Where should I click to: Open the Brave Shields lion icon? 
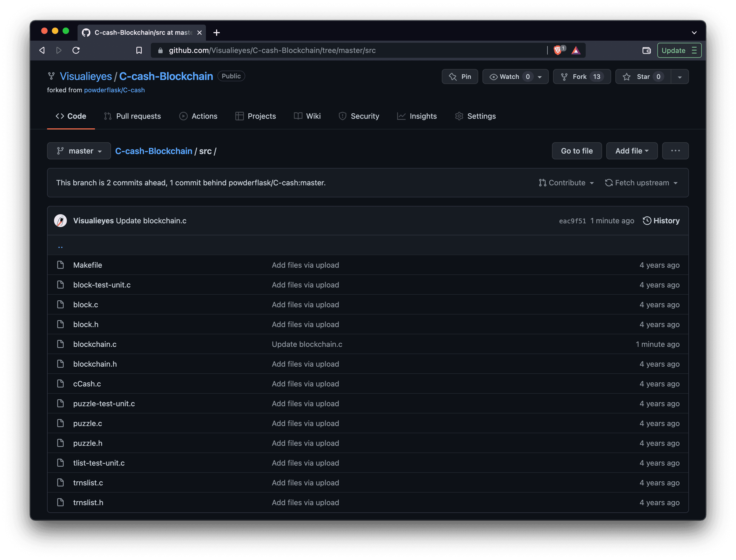click(x=557, y=50)
